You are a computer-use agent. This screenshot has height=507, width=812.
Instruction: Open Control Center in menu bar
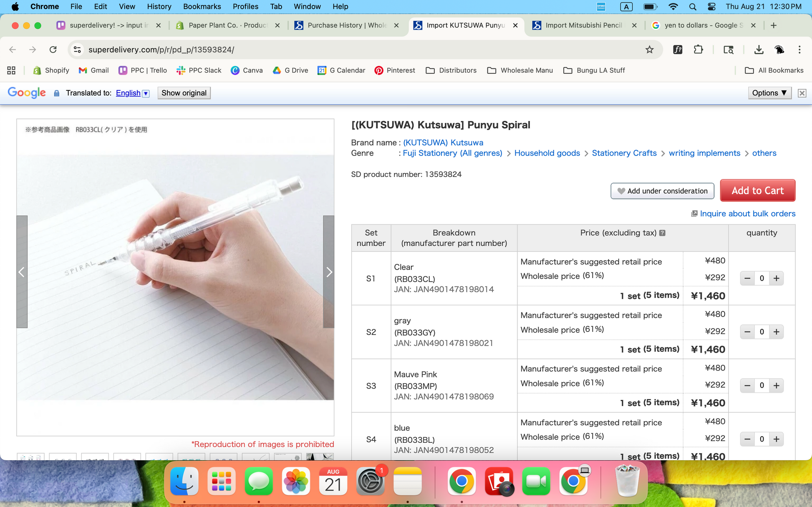[x=711, y=7]
